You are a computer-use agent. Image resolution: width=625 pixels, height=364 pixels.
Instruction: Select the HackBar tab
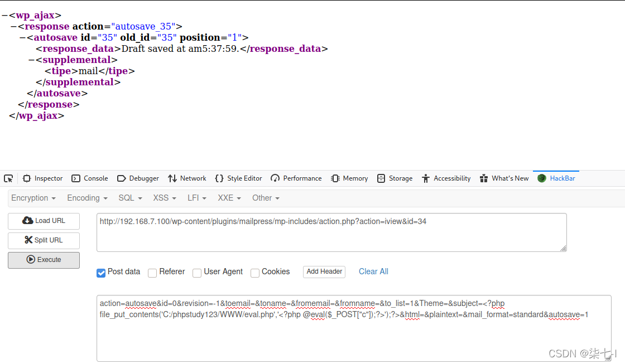[556, 178]
